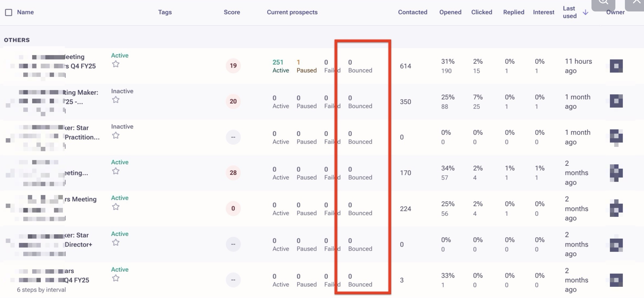This screenshot has height=298, width=644.
Task: Star the 'Star Director+' sequence
Action: (116, 242)
